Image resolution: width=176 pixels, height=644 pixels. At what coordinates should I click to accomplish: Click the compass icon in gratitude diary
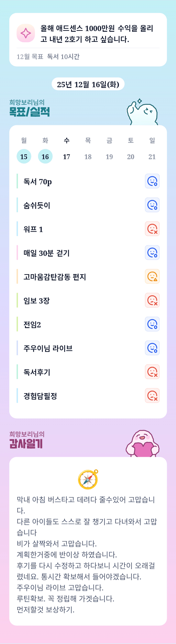click(88, 479)
